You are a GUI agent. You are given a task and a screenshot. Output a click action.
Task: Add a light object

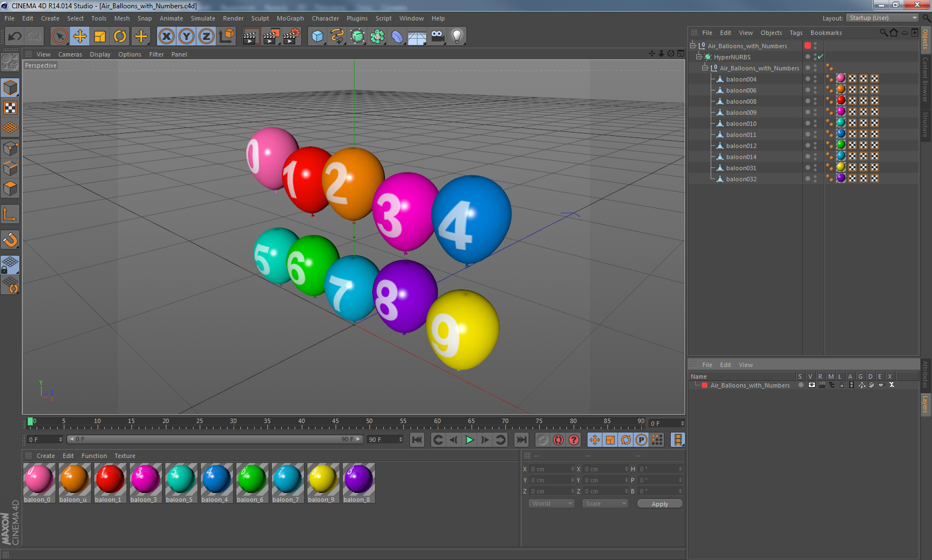click(457, 37)
